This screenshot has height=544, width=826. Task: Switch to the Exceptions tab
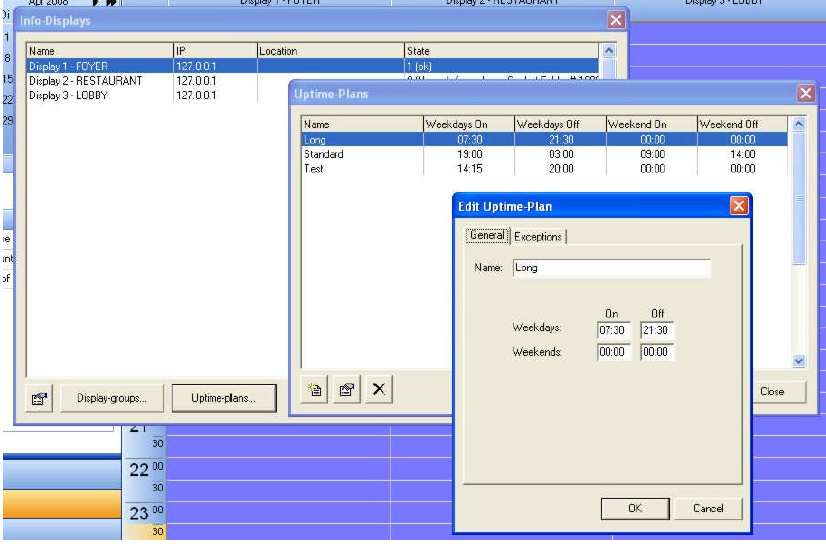coord(538,237)
